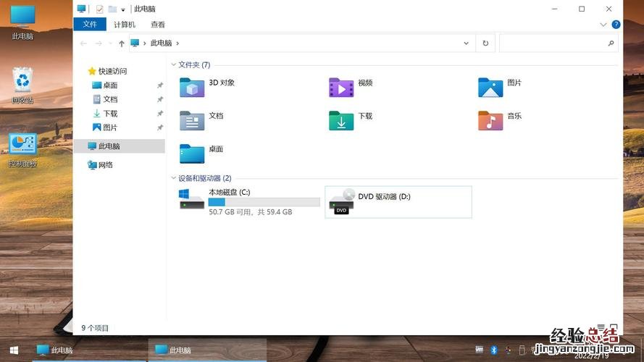Open the 音乐 music folder
This screenshot has height=362, width=644.
490,120
